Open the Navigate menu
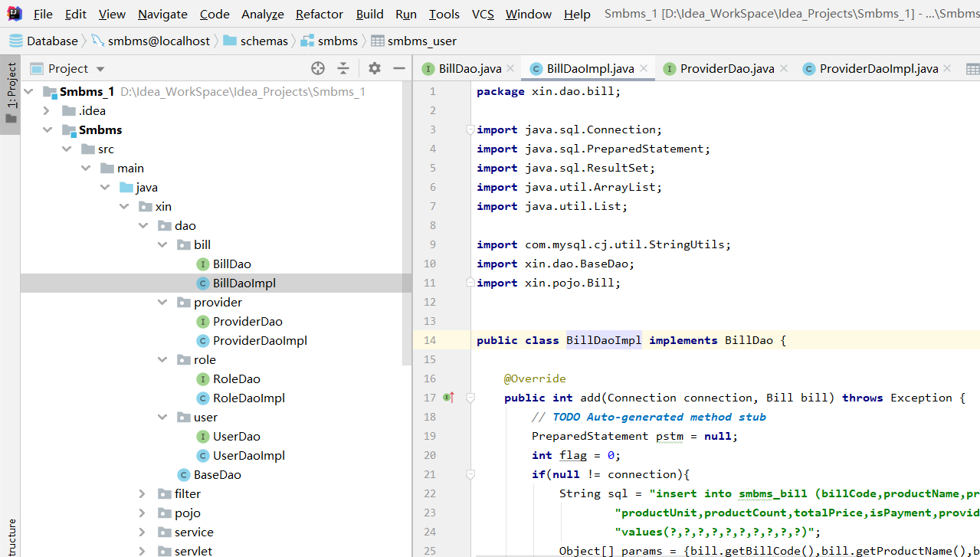The height and width of the screenshot is (557, 980). coord(162,14)
